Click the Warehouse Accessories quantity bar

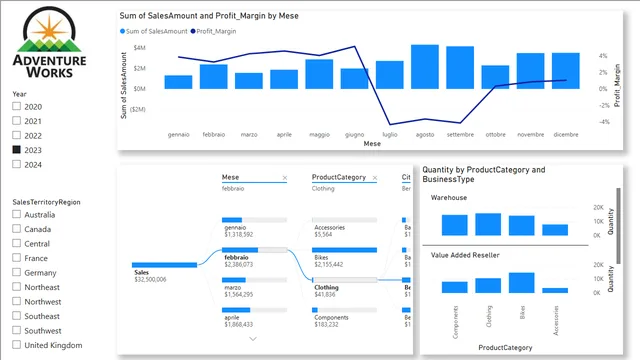coord(555,230)
